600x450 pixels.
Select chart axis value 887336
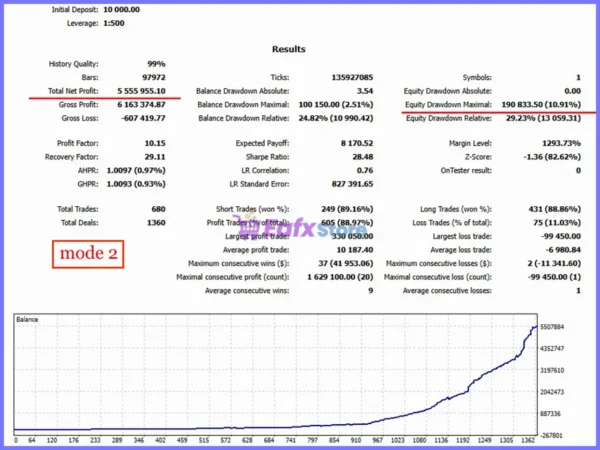[550, 414]
